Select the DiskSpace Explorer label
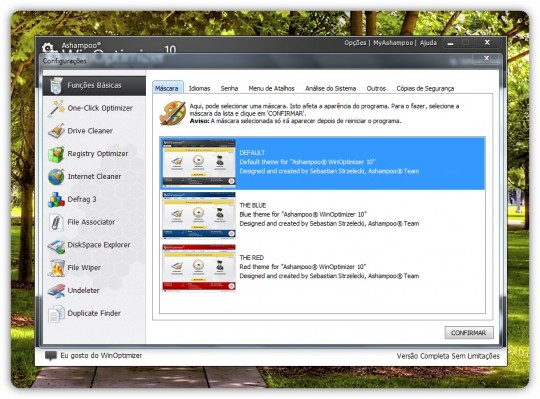Screen dimensions: 540x399 point(98,245)
